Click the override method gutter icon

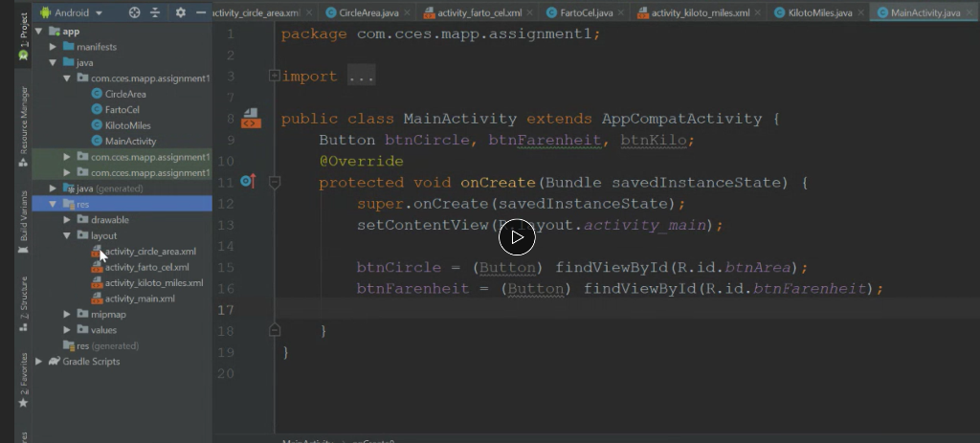[248, 182]
